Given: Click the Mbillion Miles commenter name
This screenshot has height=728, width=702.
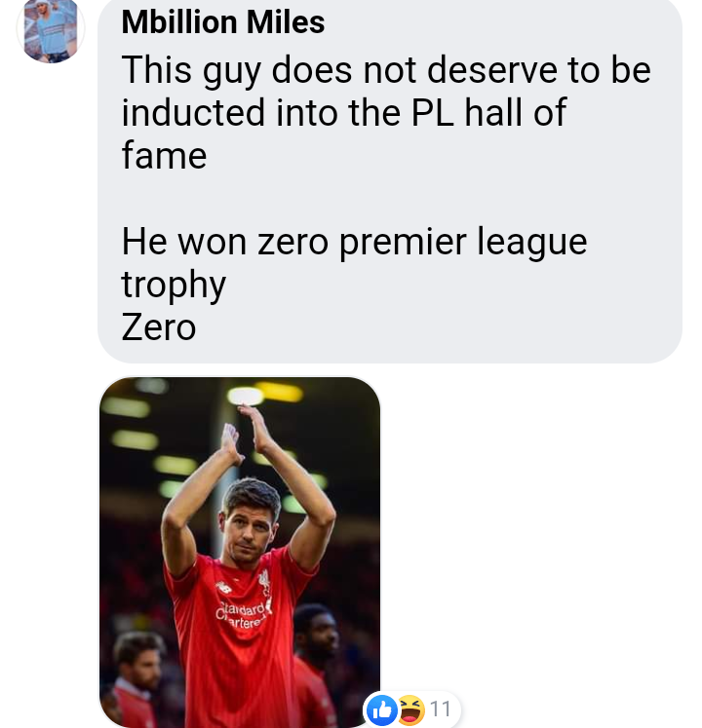Looking at the screenshot, I should click(222, 21).
